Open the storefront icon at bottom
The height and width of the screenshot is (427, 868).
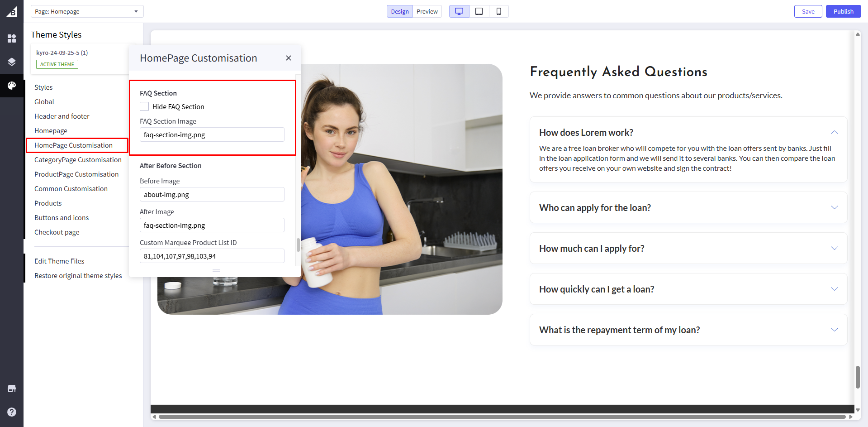click(12, 389)
